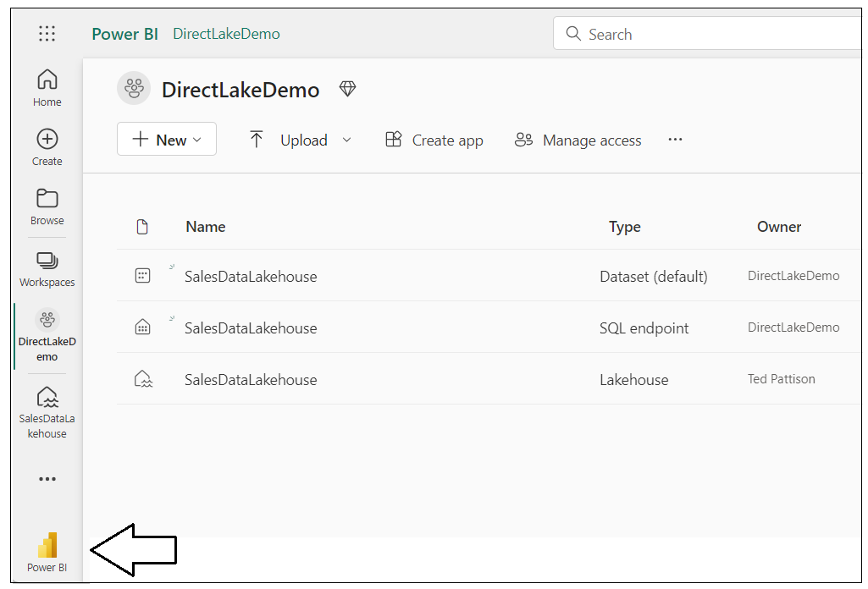Screen dimensions: 868x589
Task: Click Create app
Action: click(x=434, y=140)
